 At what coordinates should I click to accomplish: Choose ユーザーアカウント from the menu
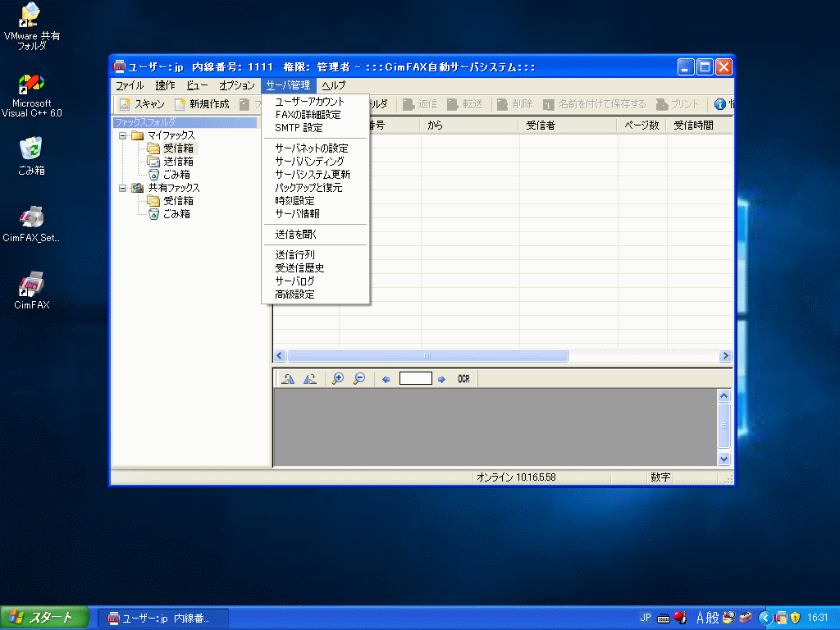(x=316, y=101)
